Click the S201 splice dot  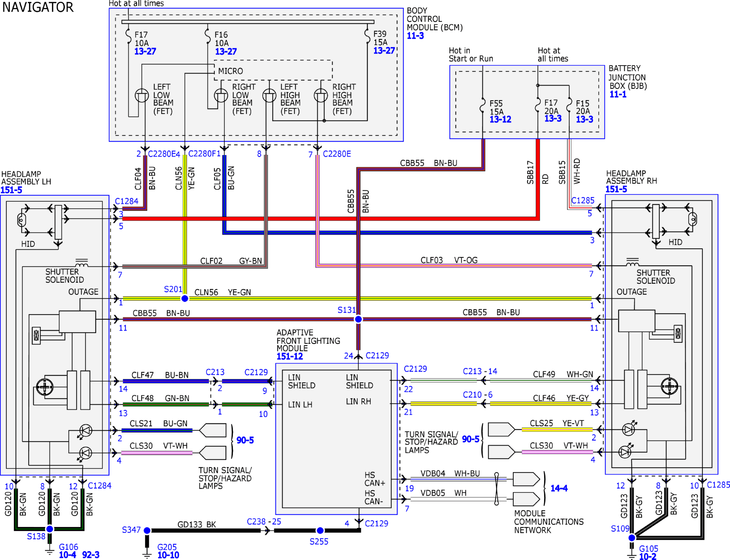pyautogui.click(x=185, y=299)
